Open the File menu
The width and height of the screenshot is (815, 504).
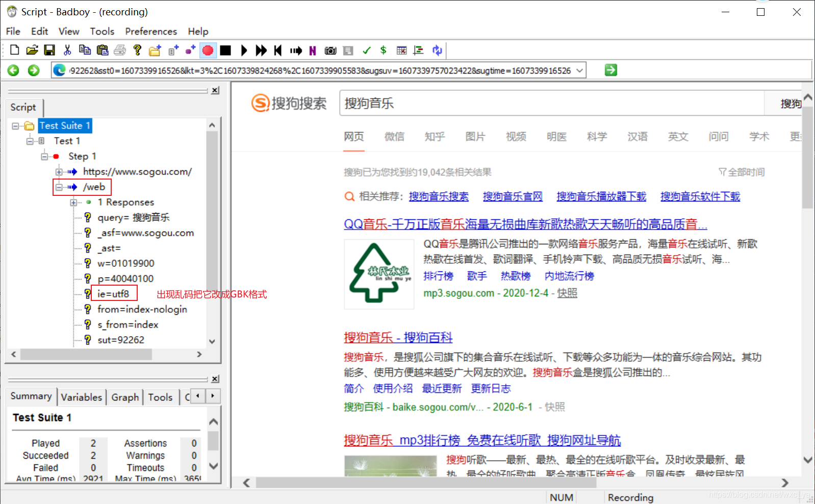pyautogui.click(x=13, y=31)
